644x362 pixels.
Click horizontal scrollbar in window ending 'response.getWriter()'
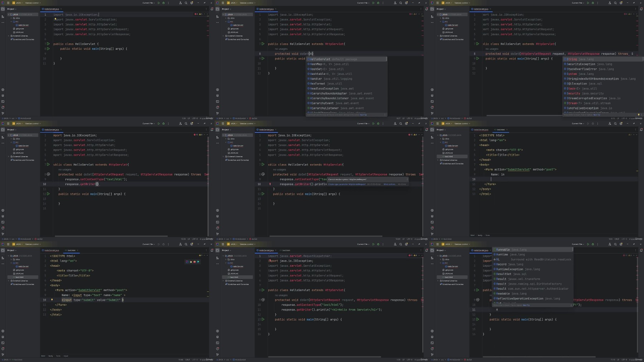pos(111,236)
